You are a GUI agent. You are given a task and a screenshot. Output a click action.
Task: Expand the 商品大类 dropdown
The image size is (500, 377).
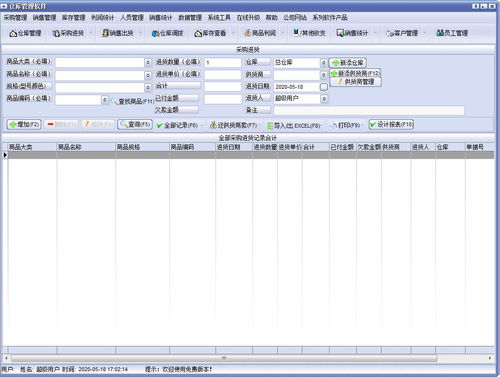[148, 62]
